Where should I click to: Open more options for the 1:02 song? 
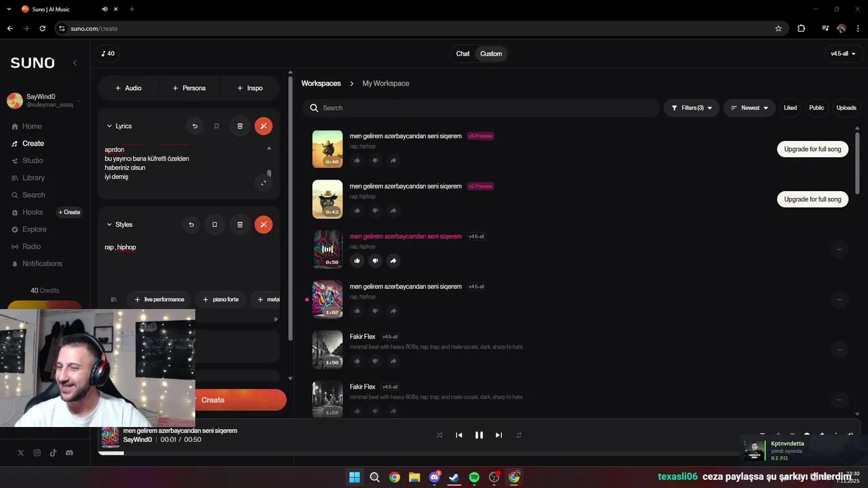point(840,300)
